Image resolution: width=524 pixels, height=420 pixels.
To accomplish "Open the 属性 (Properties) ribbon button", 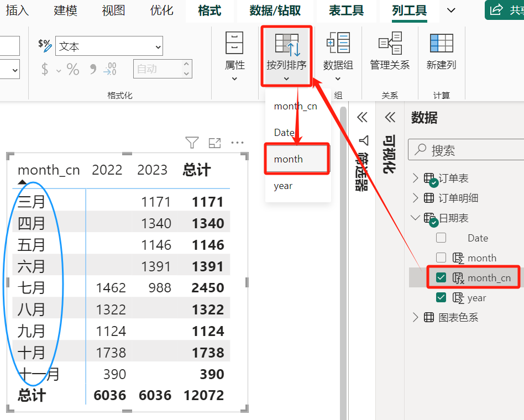I will click(234, 56).
